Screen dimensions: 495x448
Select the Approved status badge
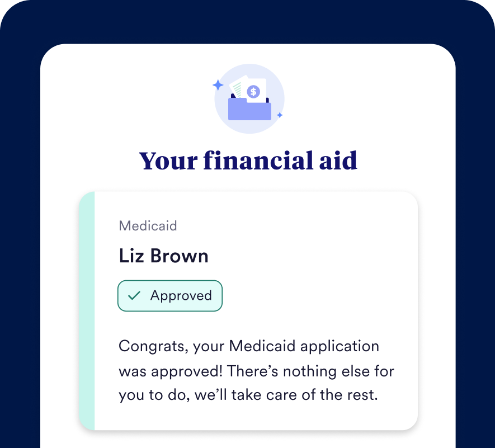170,295
